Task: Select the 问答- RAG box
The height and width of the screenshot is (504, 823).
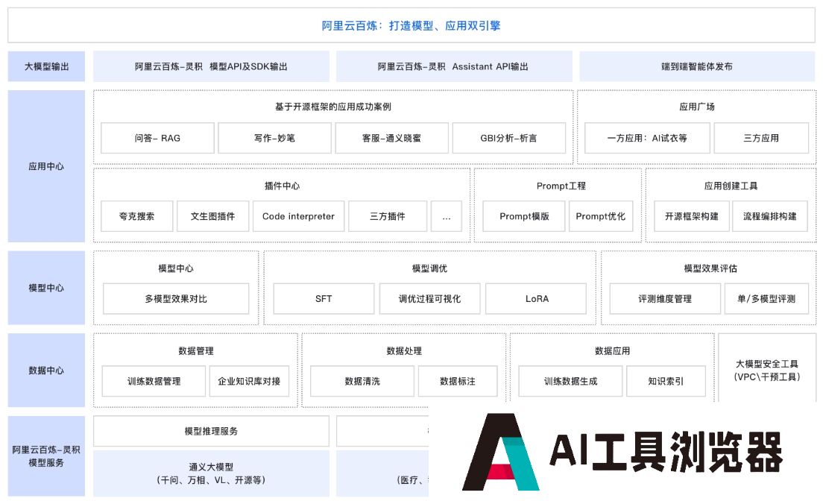Action: [x=157, y=138]
